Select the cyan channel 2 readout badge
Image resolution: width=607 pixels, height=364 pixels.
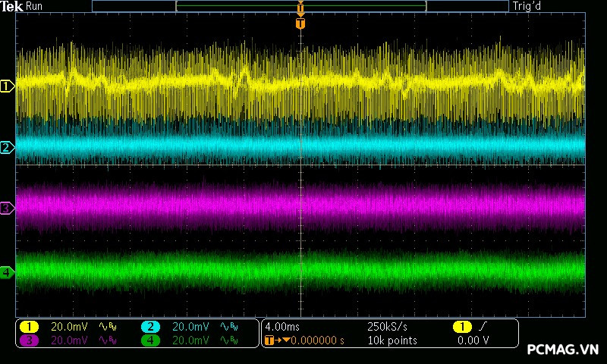pyautogui.click(x=150, y=327)
